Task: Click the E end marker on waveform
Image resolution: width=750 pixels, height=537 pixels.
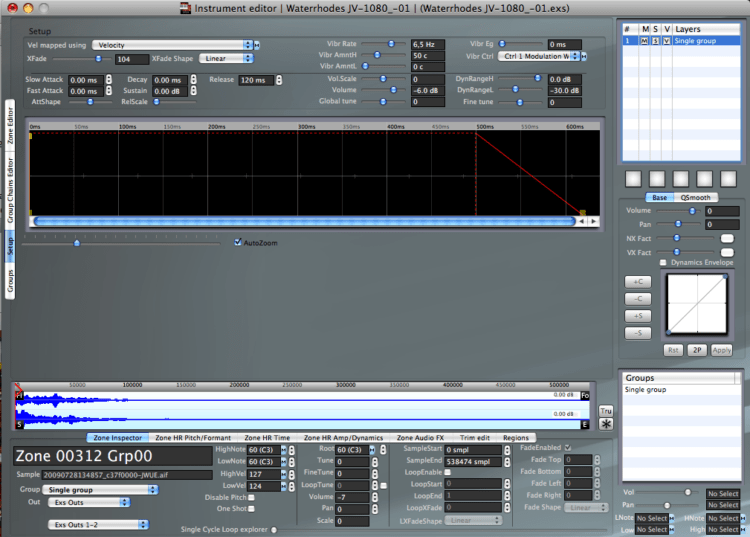Action: point(585,424)
